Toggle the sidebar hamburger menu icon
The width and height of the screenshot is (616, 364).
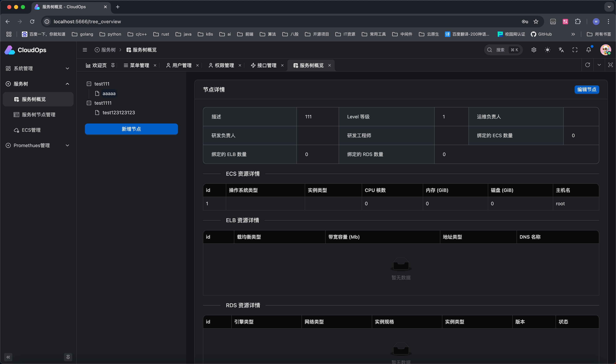point(85,50)
